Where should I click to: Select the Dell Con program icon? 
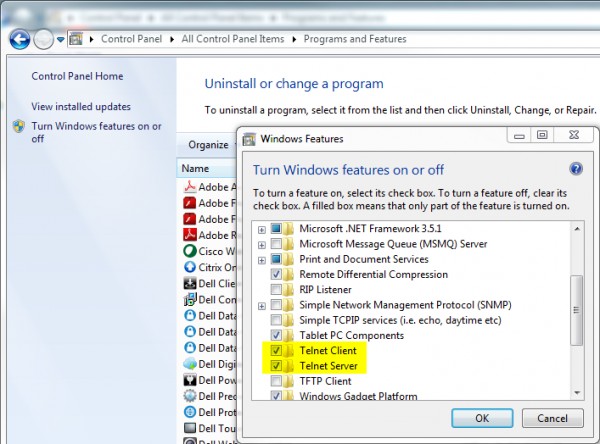pos(190,299)
